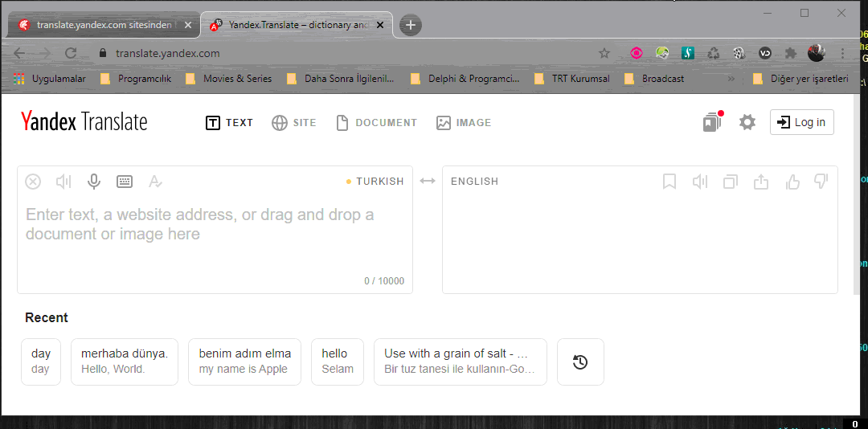
Task: Open the Diğer yer işaretleri folder
Action: pos(801,79)
